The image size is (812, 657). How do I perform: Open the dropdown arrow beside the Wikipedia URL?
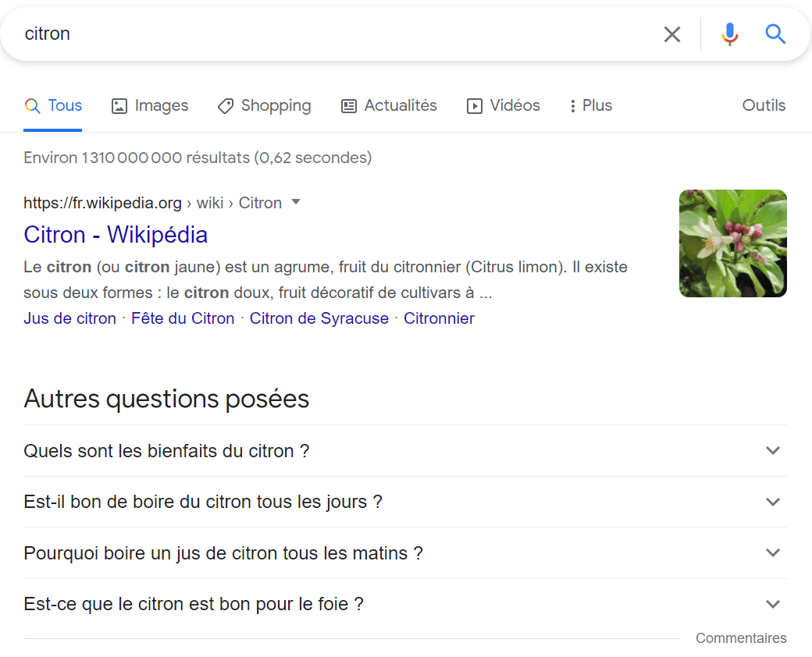296,202
